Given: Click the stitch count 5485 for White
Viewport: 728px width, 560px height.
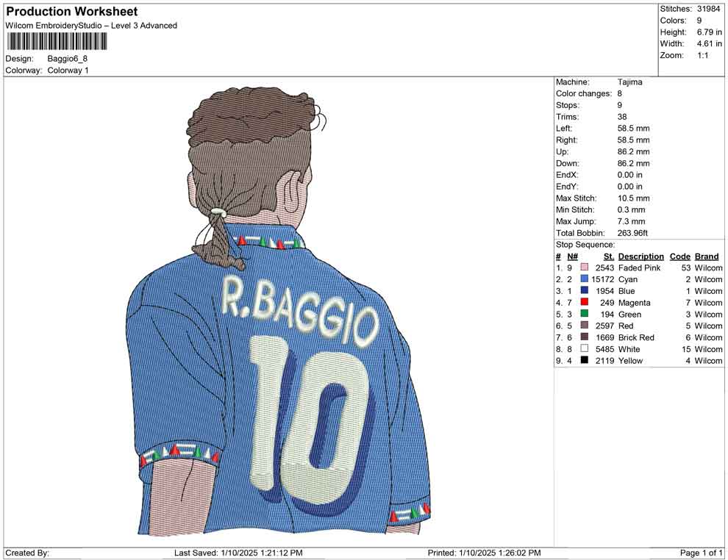Looking at the screenshot, I should 605,349.
